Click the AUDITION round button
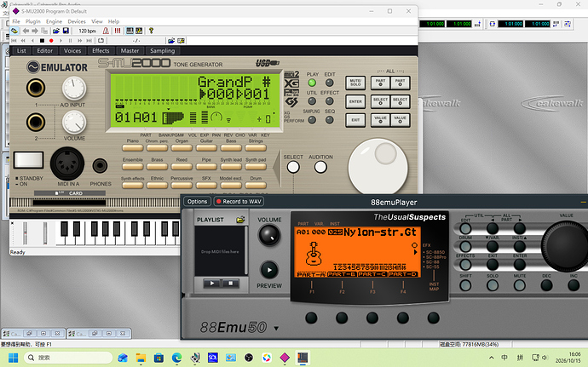This screenshot has width=588, height=367. (x=320, y=167)
